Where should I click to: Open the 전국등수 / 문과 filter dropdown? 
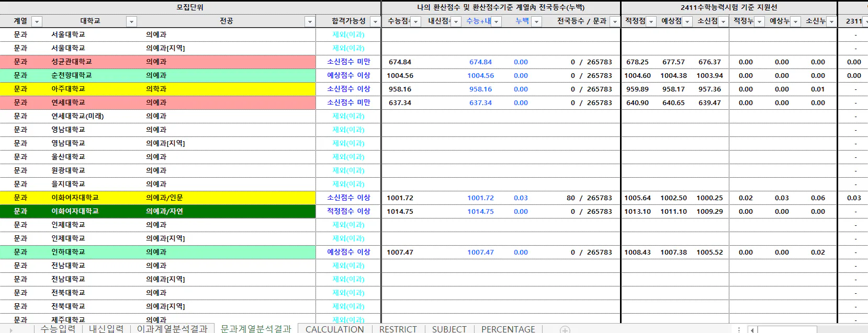point(615,21)
